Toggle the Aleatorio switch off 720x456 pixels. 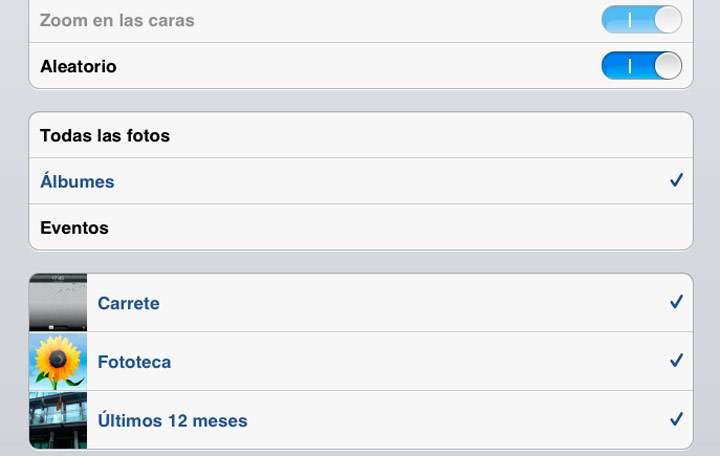[641, 66]
